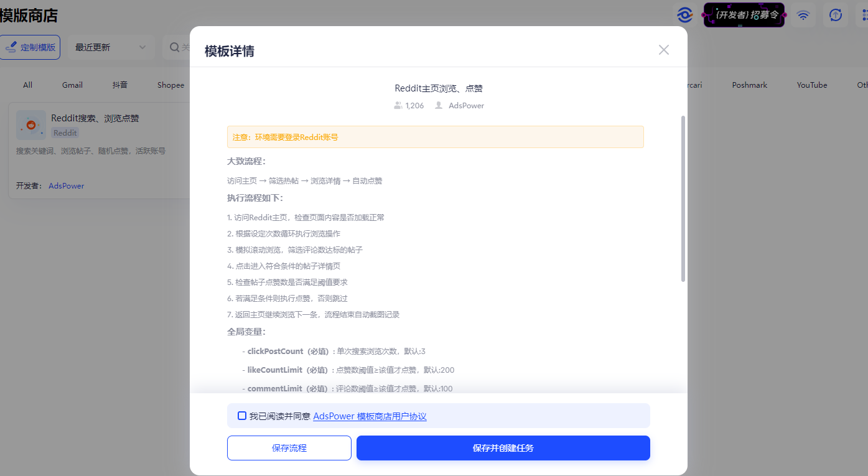
Task: Click the clickPostCount variable line
Action: point(334,352)
